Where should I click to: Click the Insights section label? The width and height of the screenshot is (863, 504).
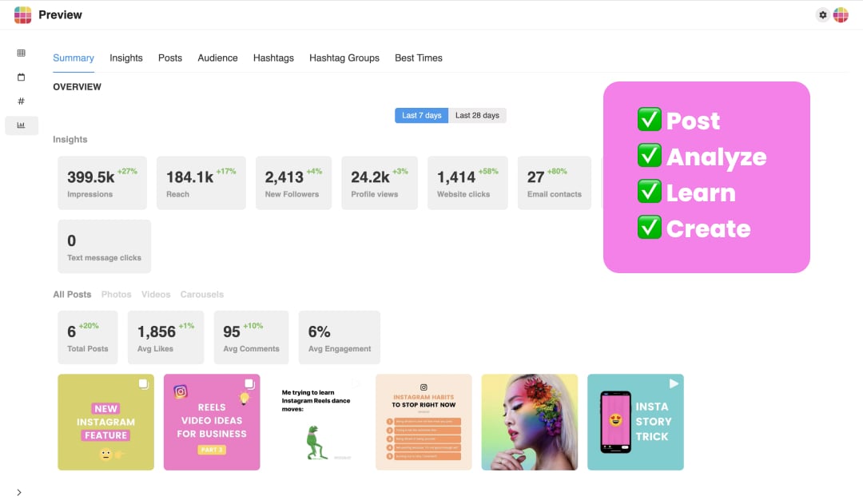[70, 140]
